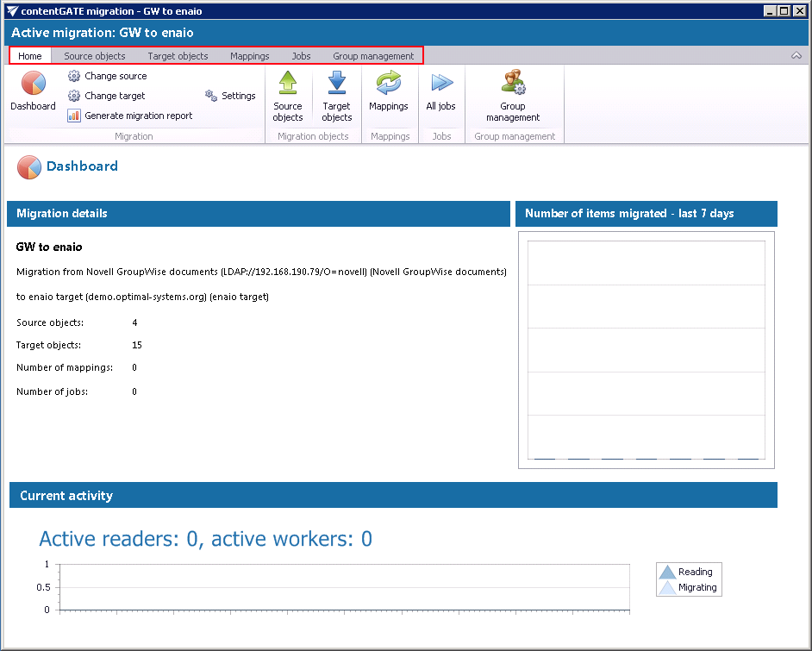Image resolution: width=812 pixels, height=651 pixels.
Task: Go to the Group management tab
Action: point(373,56)
